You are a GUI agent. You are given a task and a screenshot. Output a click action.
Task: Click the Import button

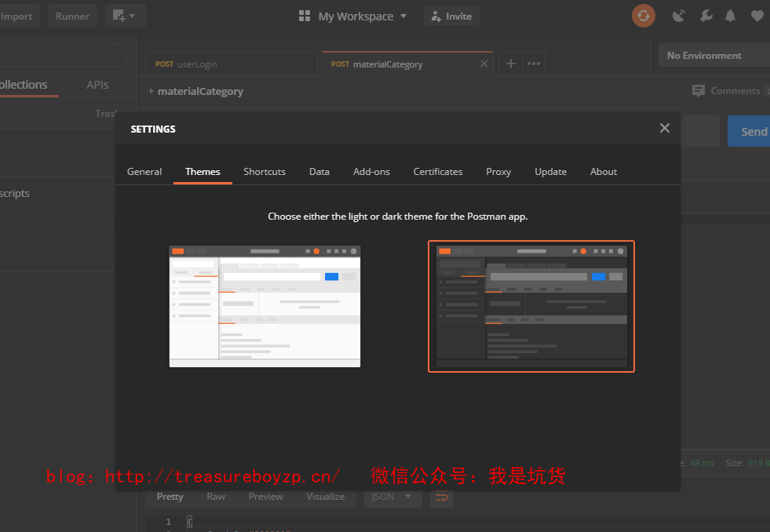[x=19, y=16]
